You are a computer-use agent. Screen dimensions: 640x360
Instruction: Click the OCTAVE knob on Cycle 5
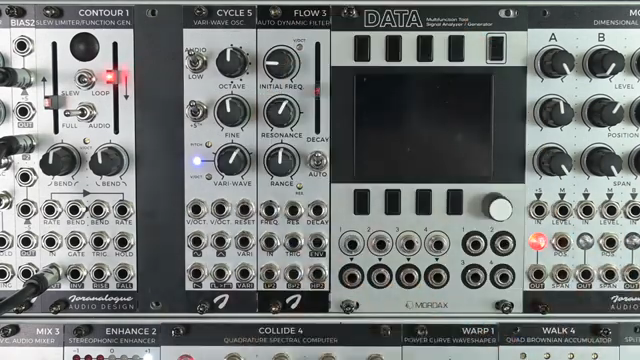click(231, 62)
